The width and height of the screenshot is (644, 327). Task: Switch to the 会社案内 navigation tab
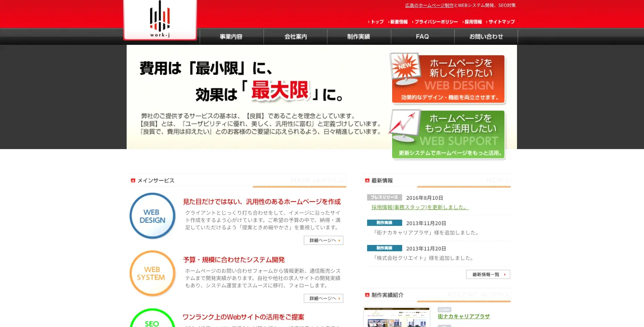295,36
